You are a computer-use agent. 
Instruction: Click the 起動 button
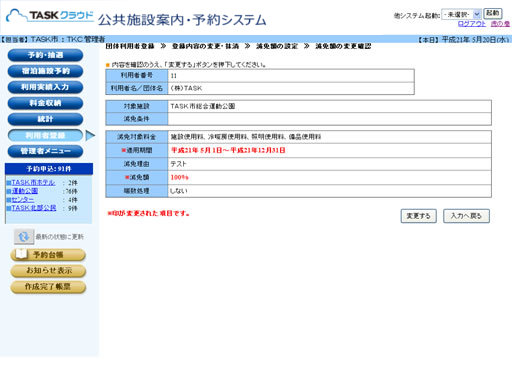[x=492, y=13]
